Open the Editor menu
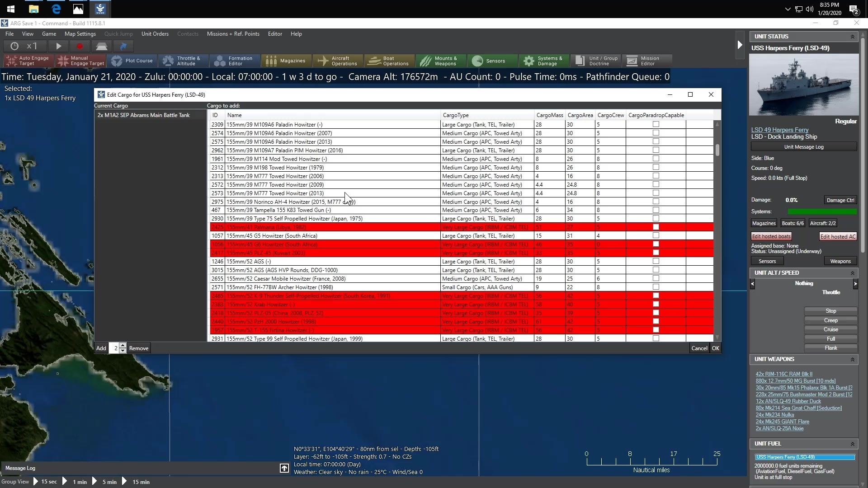Viewport: 868px width, 488px height. point(275,34)
